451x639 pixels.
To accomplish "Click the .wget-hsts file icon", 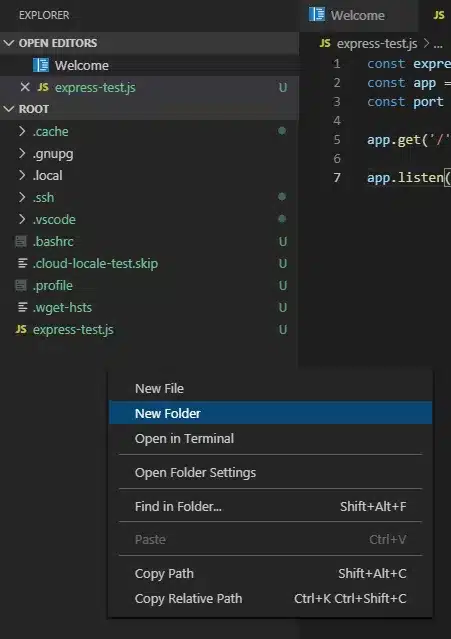I will coord(23,307).
